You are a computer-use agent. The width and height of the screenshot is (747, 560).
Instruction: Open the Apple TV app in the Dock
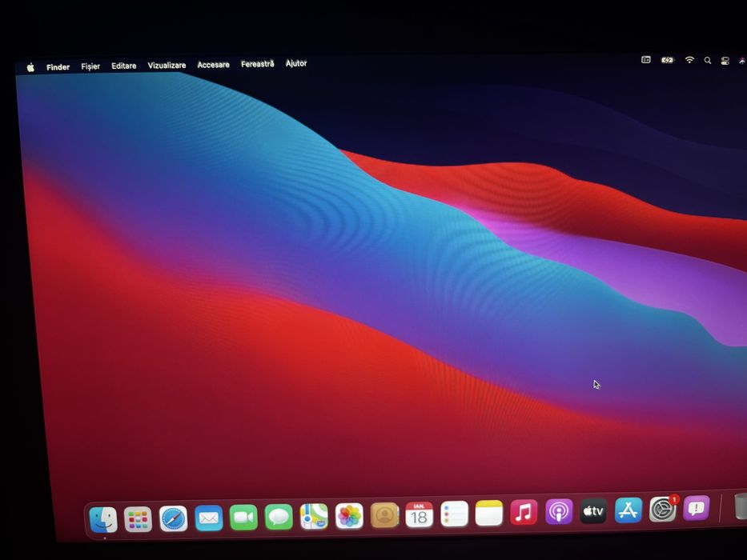(x=593, y=511)
